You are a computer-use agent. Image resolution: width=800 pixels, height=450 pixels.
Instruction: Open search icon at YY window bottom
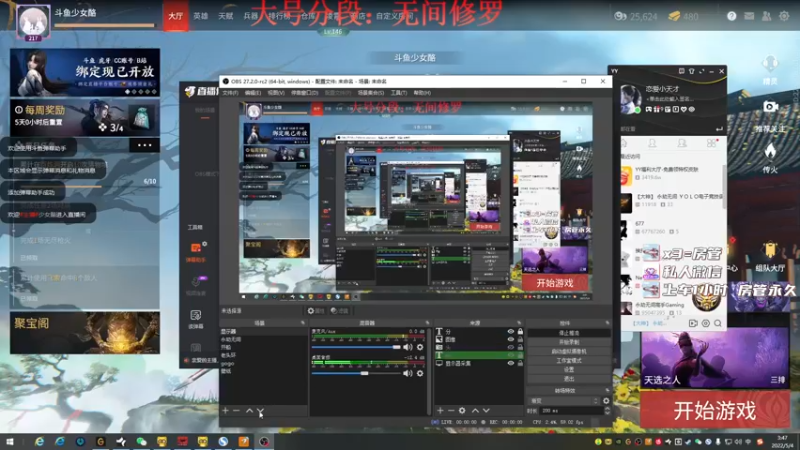[x=718, y=323]
